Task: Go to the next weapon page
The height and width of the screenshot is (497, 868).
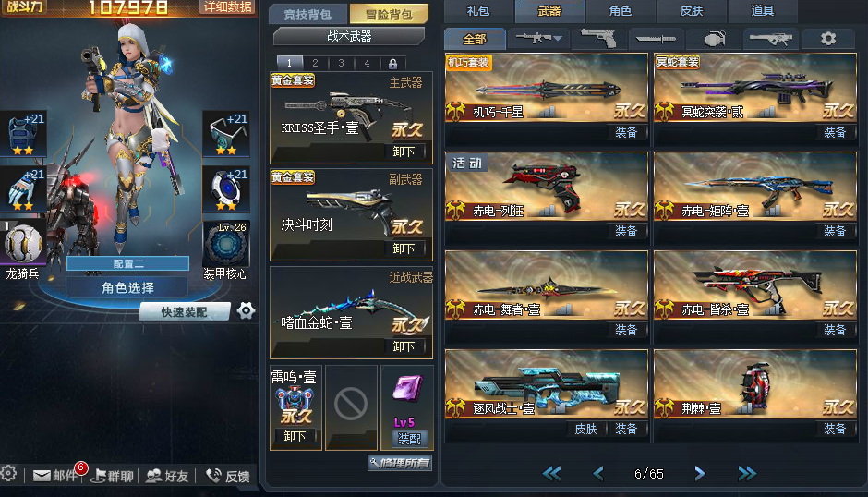Action: pos(700,473)
